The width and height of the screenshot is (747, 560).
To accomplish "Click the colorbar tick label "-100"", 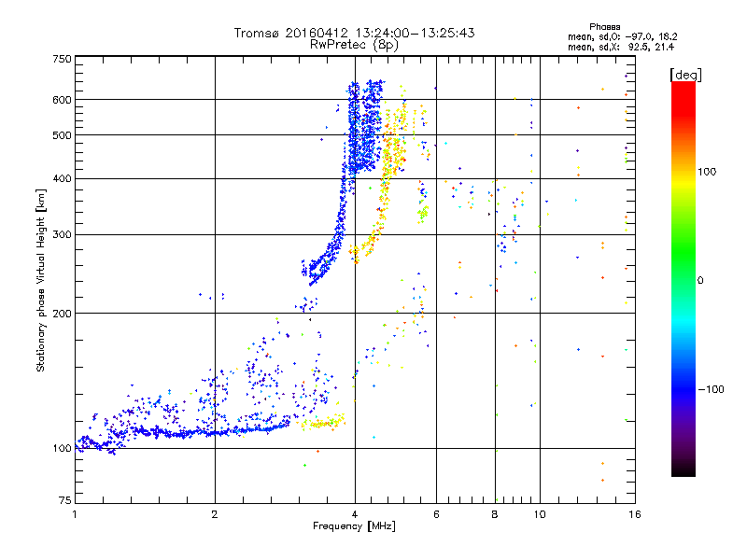I will click(711, 389).
